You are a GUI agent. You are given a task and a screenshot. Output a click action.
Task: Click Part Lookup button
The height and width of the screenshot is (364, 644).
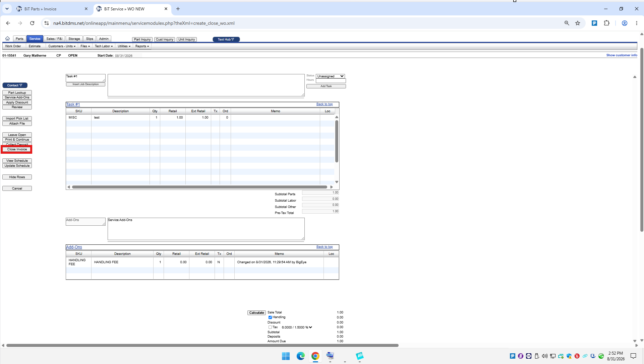[x=17, y=93]
